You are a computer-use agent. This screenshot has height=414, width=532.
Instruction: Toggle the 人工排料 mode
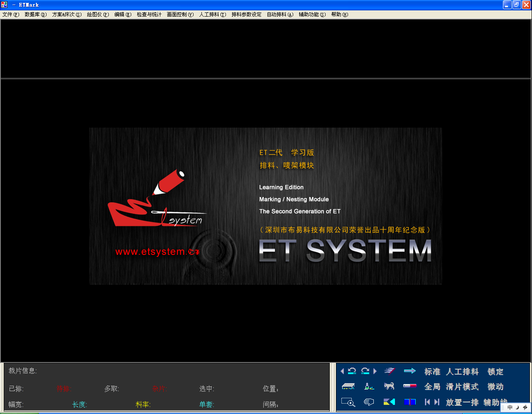462,372
